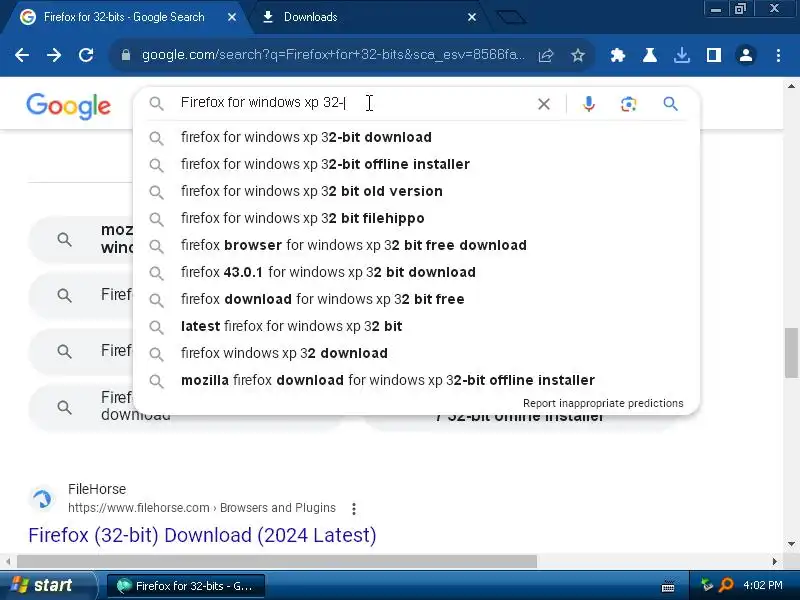This screenshot has height=600, width=800.
Task: Go back using the browser back arrow
Action: point(22,55)
